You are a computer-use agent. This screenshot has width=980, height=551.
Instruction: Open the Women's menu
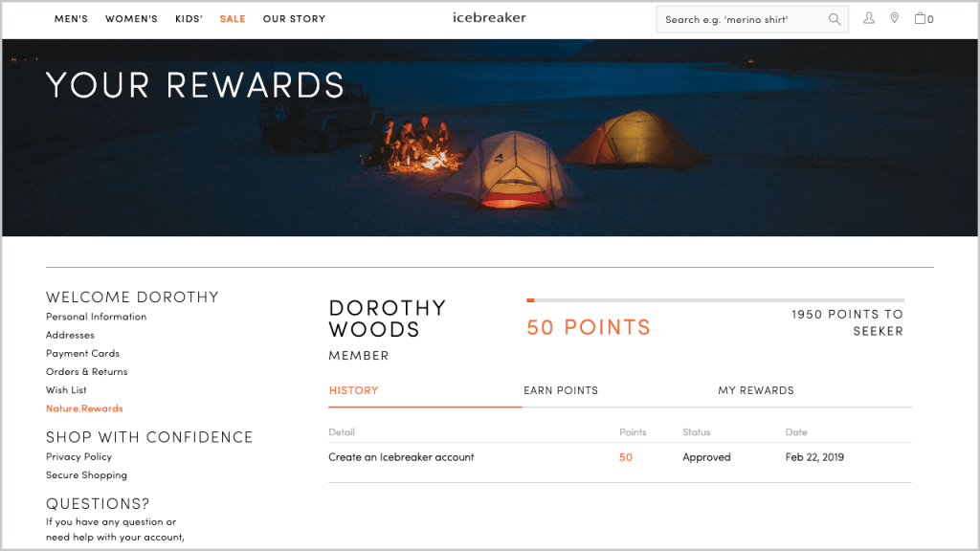(x=131, y=19)
